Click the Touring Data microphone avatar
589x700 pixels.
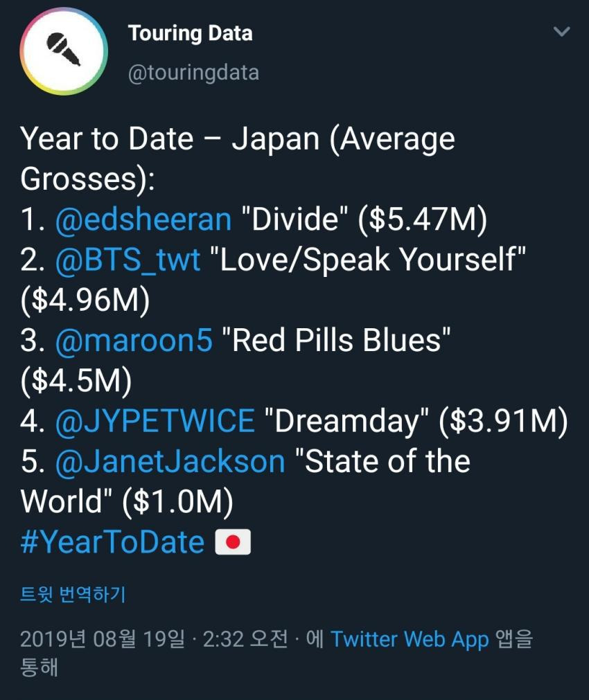pos(63,51)
